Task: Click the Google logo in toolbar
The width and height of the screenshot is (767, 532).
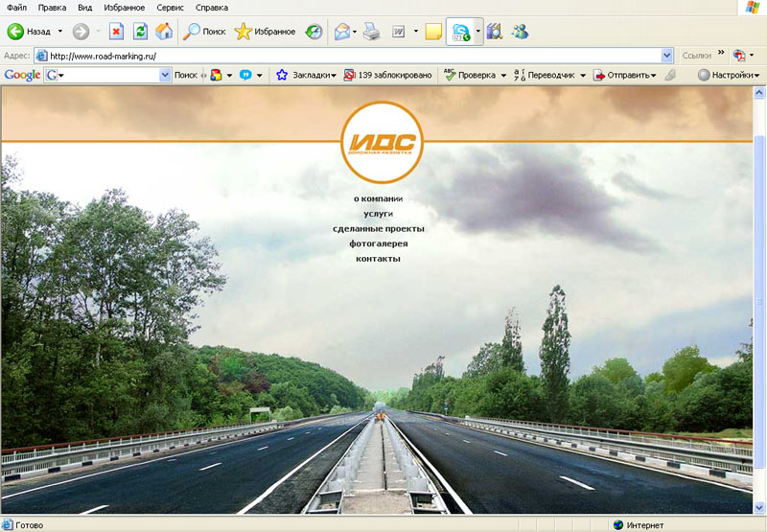Action: 22,75
